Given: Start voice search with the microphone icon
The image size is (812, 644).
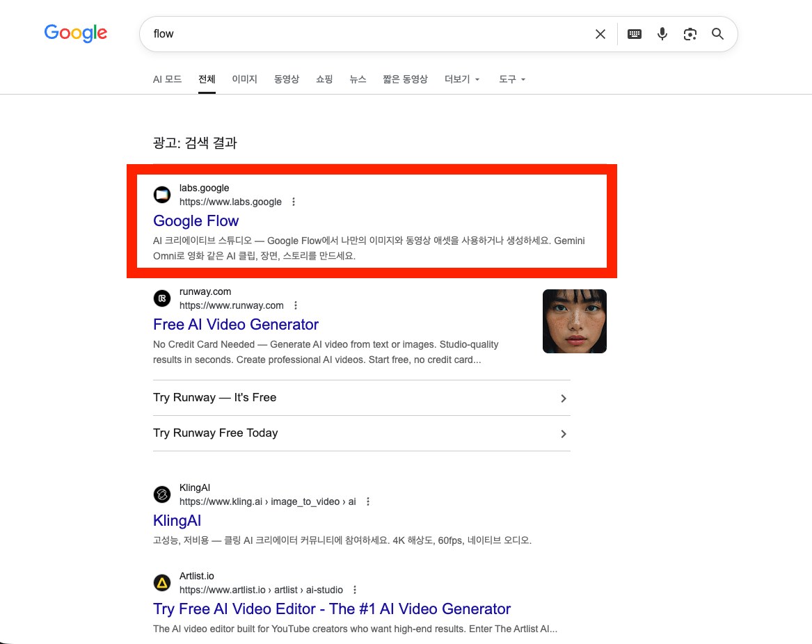Looking at the screenshot, I should pos(662,34).
